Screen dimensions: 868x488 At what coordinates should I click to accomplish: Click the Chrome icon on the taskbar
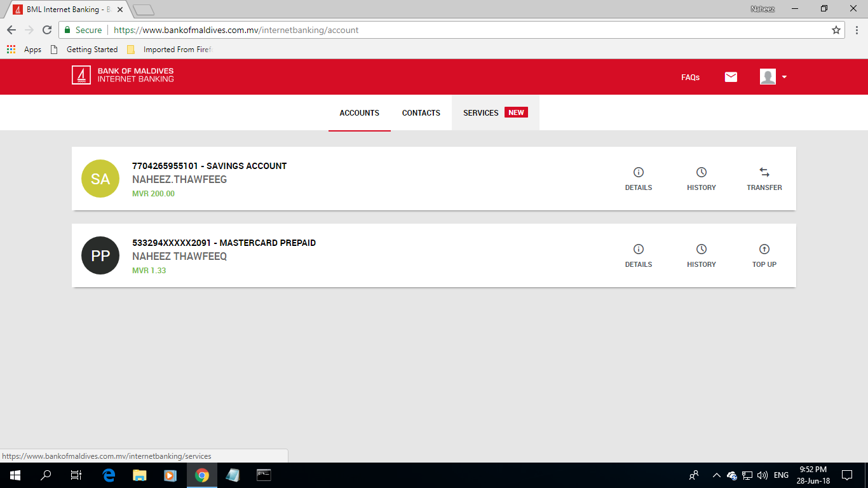click(x=202, y=475)
